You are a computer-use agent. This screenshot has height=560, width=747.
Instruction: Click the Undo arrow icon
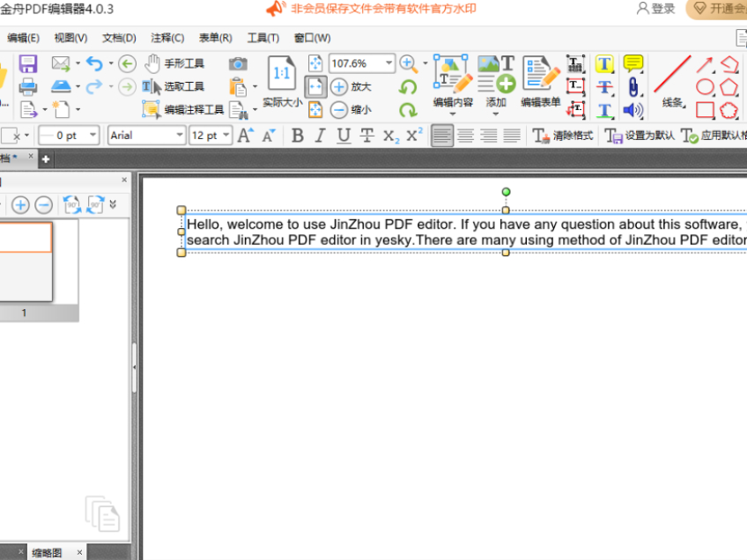(x=94, y=63)
